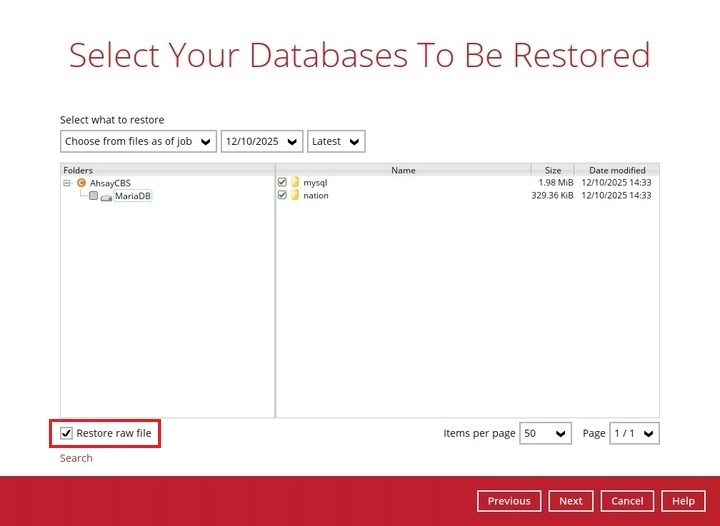Open the Latest time dropdown
Screen dimensions: 720x526
coord(336,141)
